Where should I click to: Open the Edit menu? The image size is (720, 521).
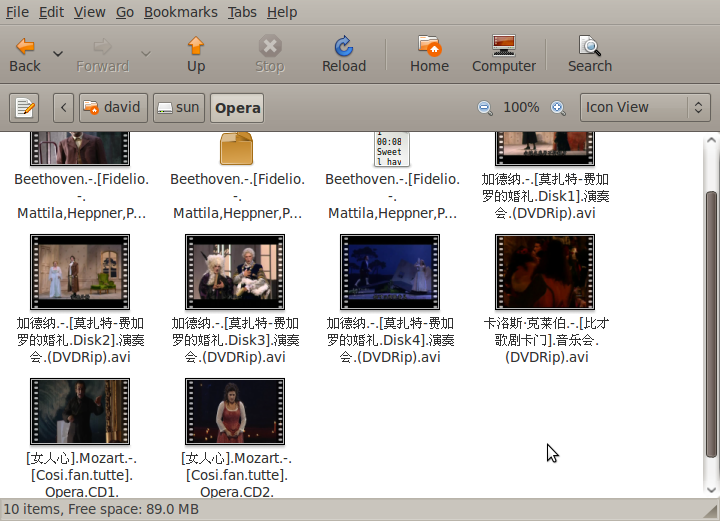(51, 12)
